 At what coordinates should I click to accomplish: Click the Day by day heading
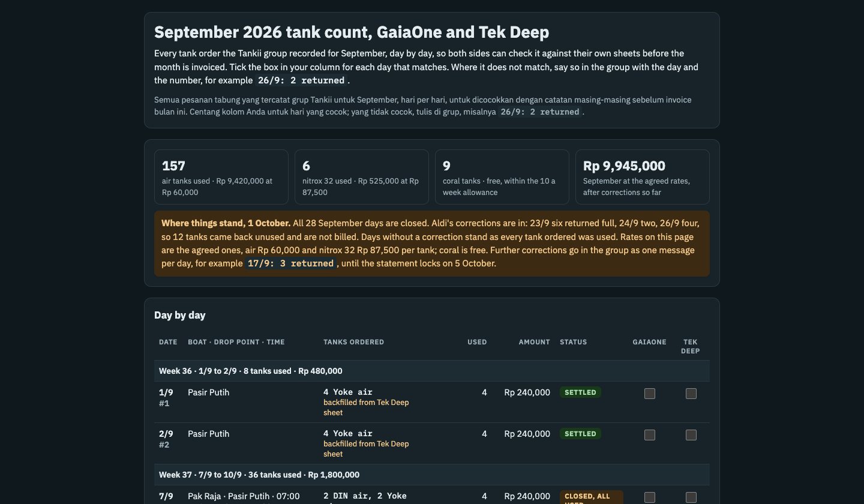click(180, 315)
